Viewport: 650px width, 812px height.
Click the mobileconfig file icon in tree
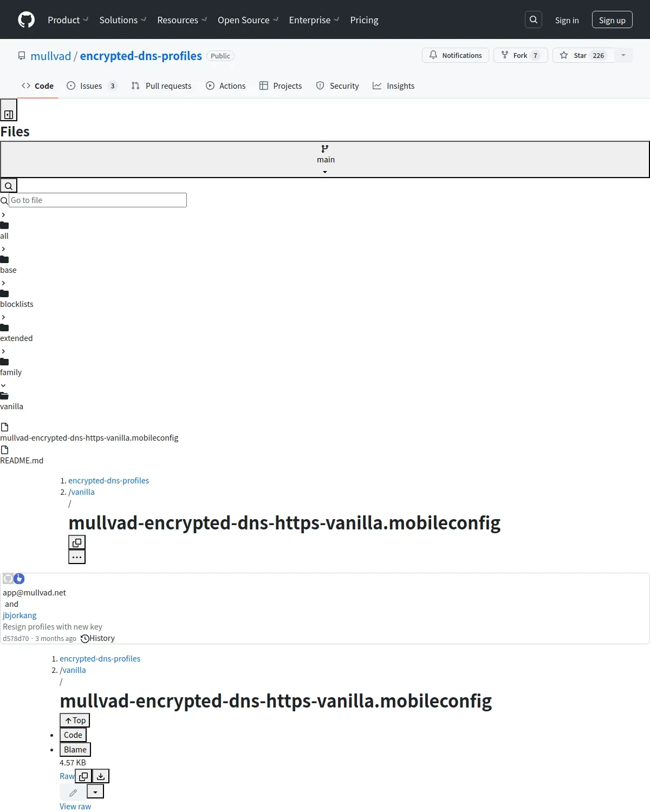(x=4, y=427)
